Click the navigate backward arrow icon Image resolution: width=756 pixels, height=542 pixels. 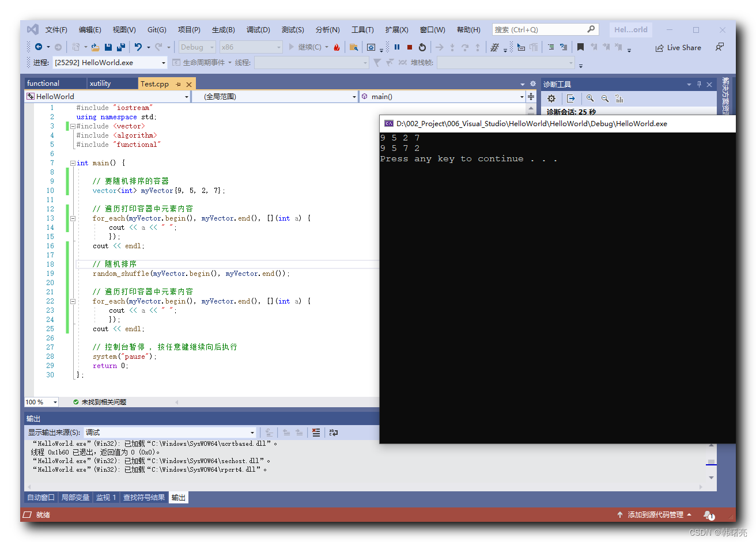39,47
